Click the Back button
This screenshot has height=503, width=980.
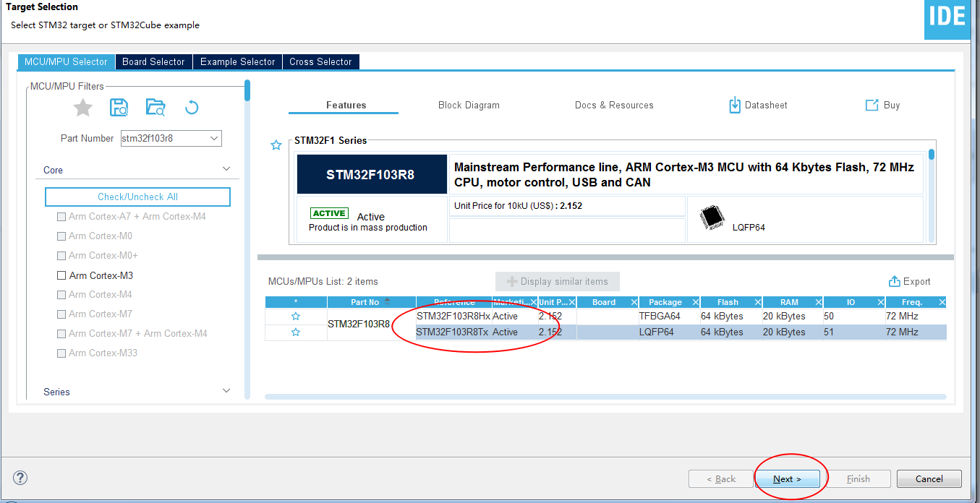[721, 478]
